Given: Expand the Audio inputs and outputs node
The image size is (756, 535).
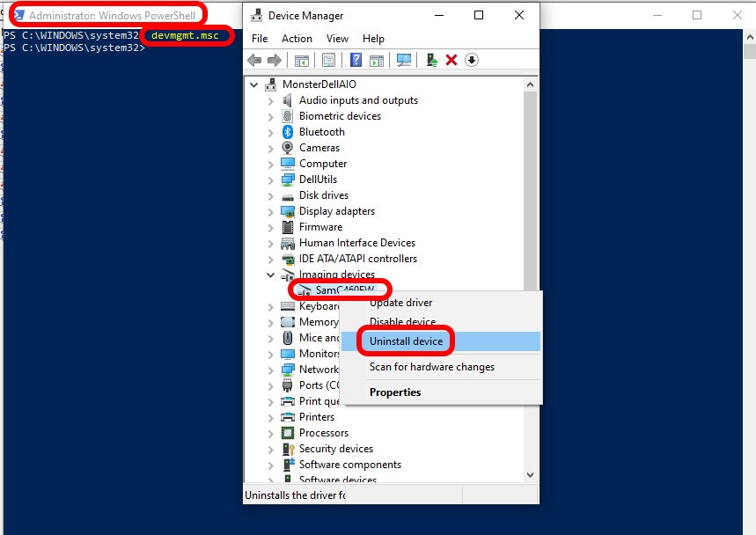Looking at the screenshot, I should click(271, 100).
